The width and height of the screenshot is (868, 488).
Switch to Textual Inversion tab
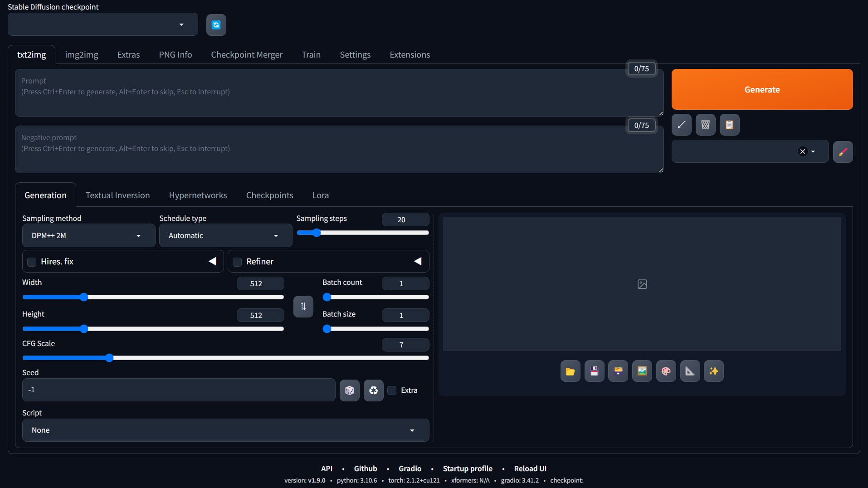pos(118,195)
